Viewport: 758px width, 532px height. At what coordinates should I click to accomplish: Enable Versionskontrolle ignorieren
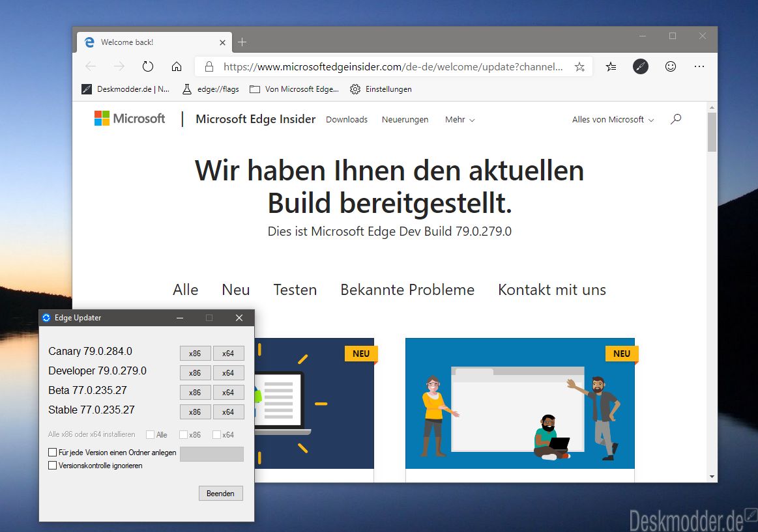[x=52, y=466]
